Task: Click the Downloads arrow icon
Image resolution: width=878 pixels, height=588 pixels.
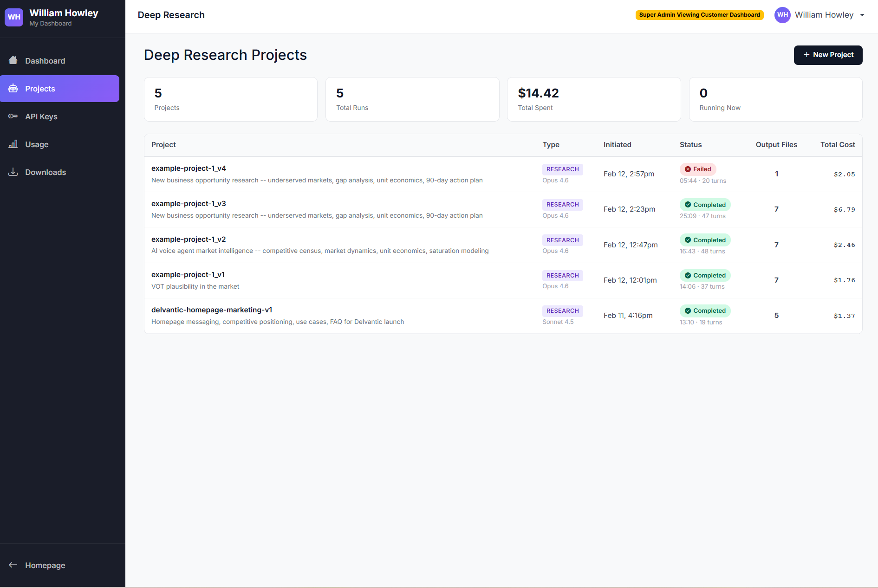Action: pos(13,172)
